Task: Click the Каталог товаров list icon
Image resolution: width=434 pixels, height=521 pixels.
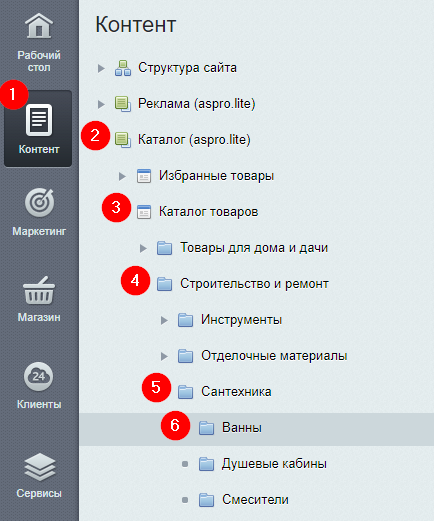Action: point(144,212)
